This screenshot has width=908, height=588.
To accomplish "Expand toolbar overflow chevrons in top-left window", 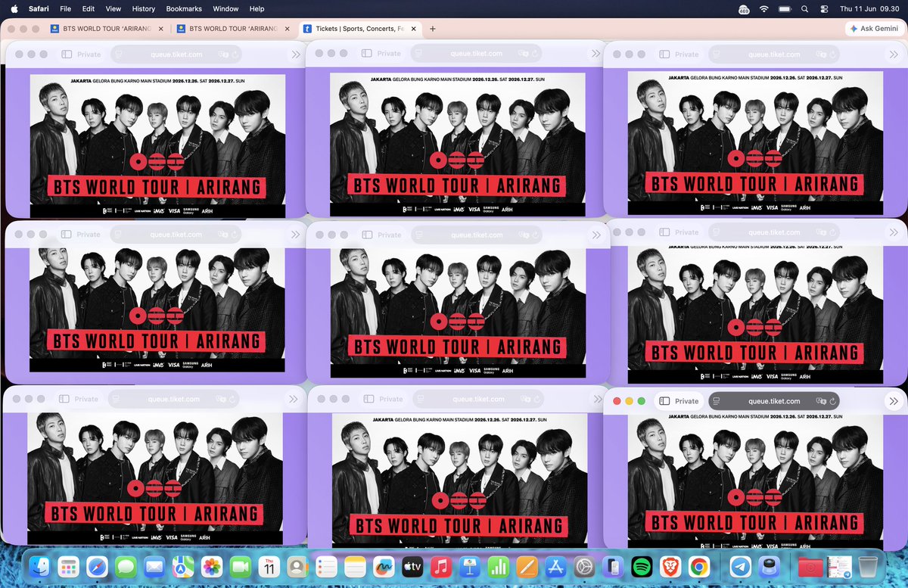I will (296, 54).
